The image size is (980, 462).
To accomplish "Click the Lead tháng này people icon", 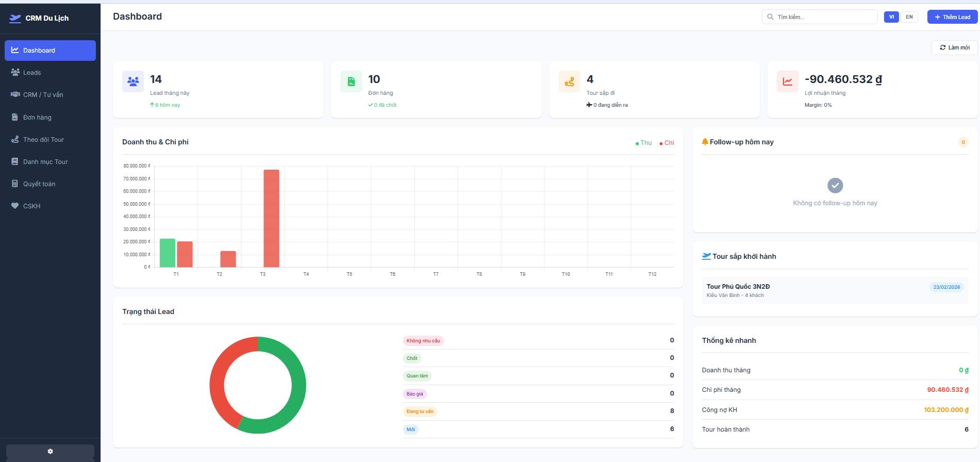I will pyautogui.click(x=133, y=81).
